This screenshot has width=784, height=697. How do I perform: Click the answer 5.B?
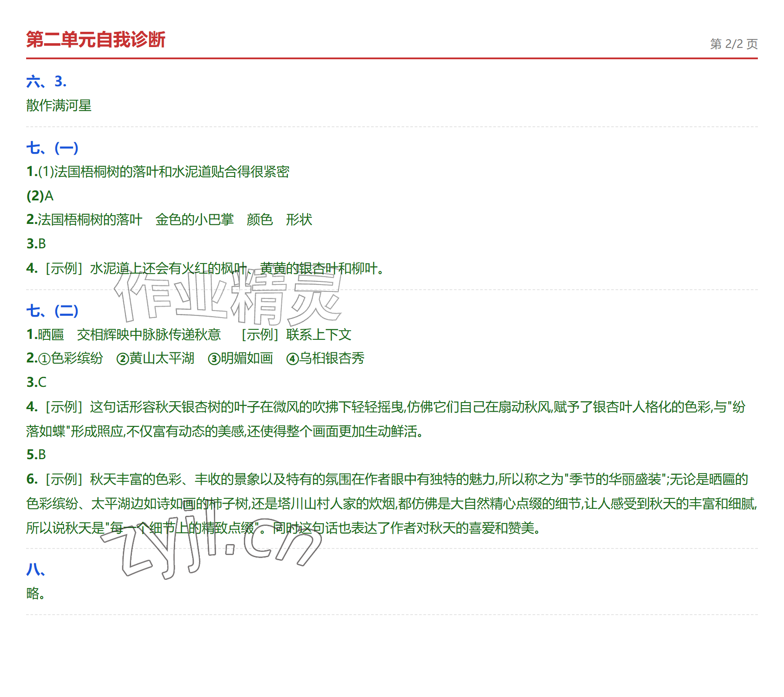pyautogui.click(x=36, y=454)
